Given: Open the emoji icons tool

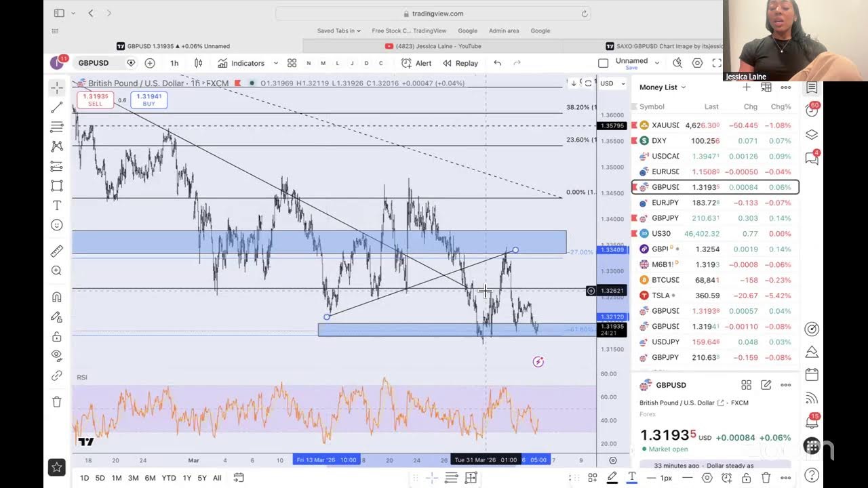Looking at the screenshot, I should pyautogui.click(x=57, y=225).
